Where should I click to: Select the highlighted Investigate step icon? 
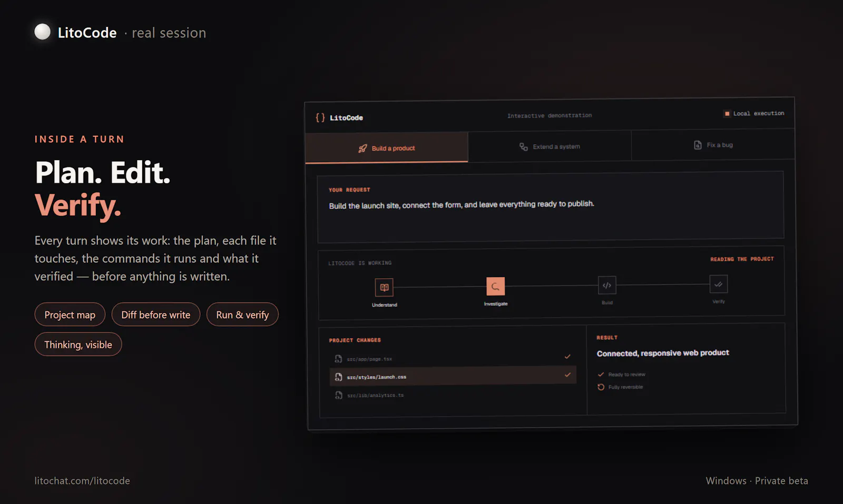pyautogui.click(x=495, y=286)
